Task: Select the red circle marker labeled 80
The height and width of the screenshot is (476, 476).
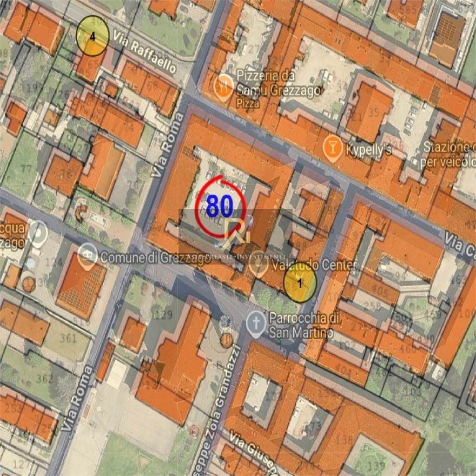Action: pyautogui.click(x=221, y=206)
